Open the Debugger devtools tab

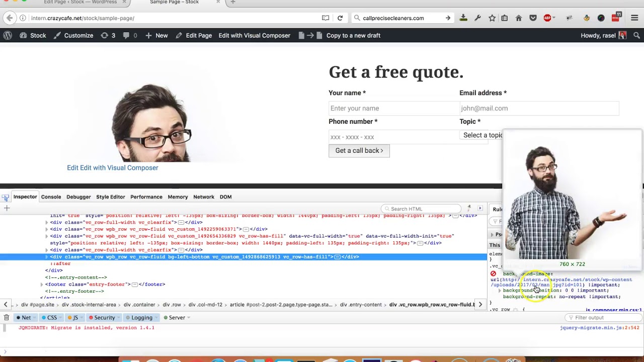pos(78,197)
